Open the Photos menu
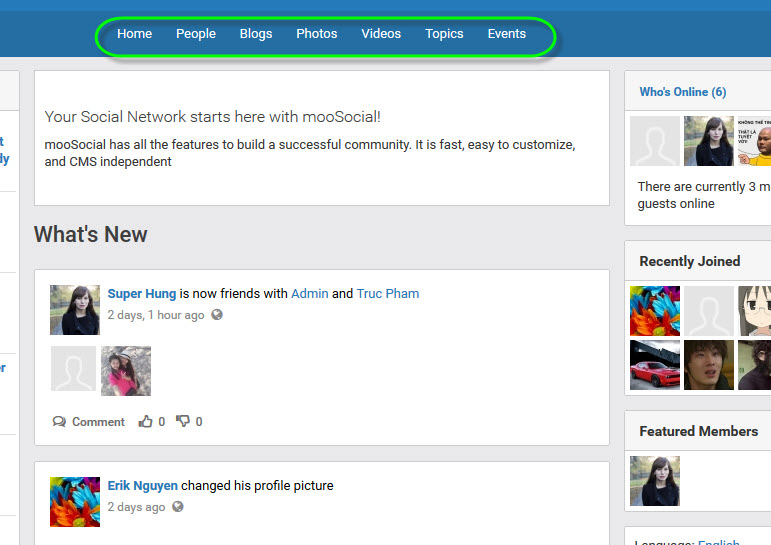771x545 pixels. [317, 34]
